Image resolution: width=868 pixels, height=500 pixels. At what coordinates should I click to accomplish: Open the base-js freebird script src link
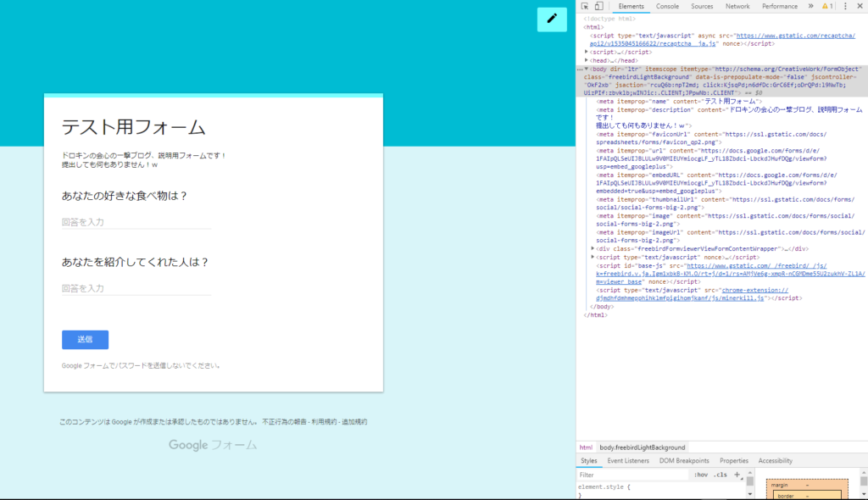point(730,274)
